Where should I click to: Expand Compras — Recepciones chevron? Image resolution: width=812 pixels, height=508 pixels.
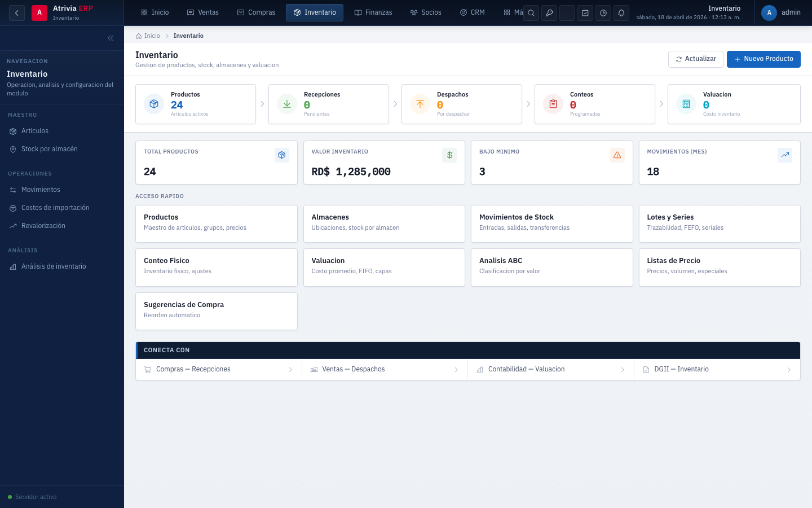[x=290, y=370]
